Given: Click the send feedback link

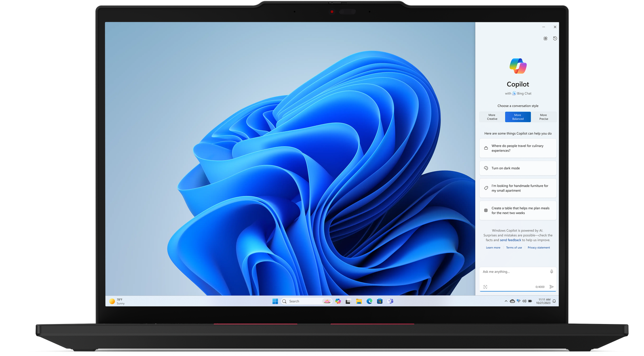Looking at the screenshot, I should (x=510, y=240).
